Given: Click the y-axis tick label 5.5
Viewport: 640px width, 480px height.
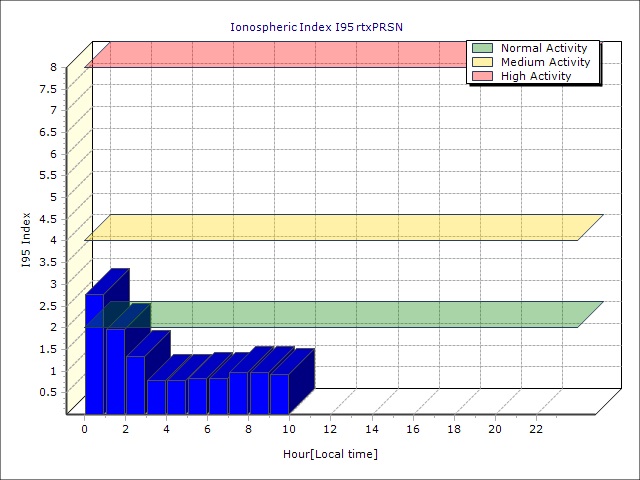Looking at the screenshot, I should [48, 175].
